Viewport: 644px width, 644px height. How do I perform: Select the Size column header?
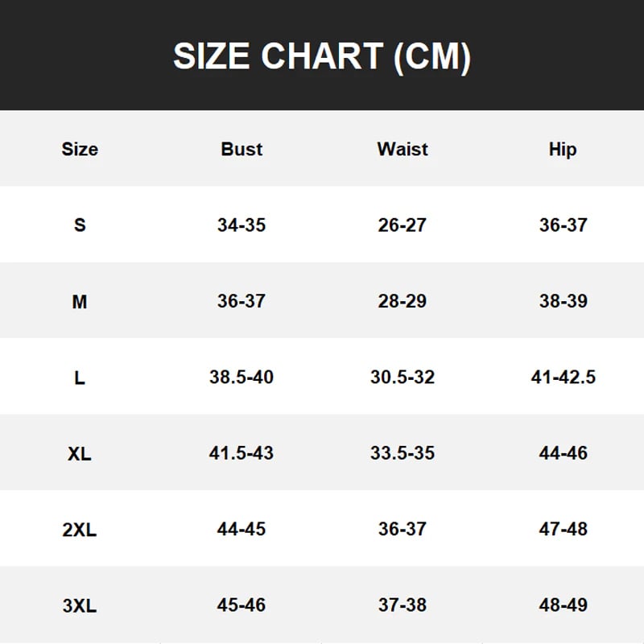click(x=80, y=149)
